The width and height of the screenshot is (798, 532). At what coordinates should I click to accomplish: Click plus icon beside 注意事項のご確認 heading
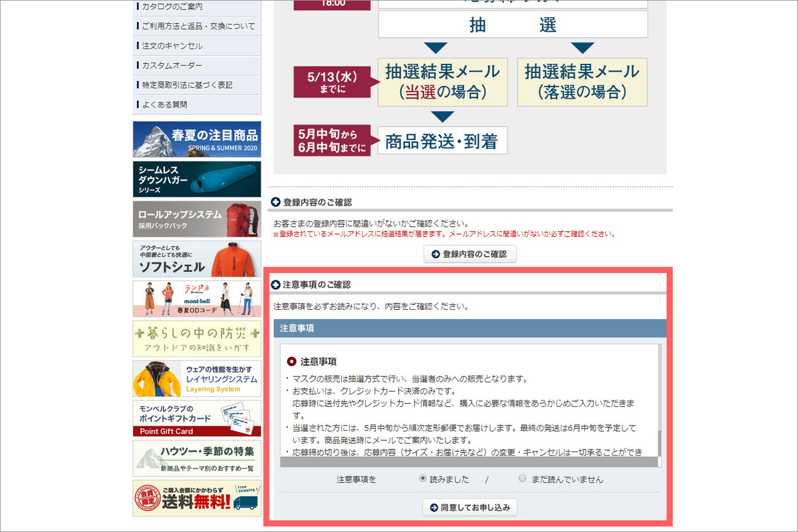275,285
